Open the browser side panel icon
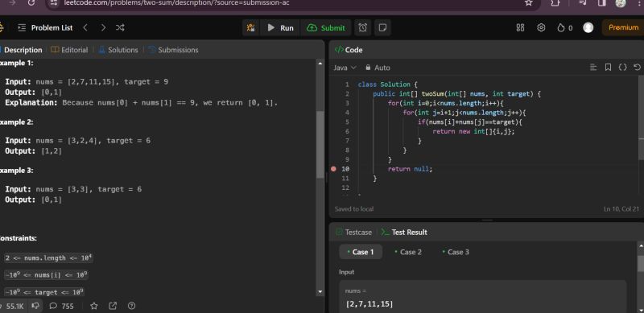The image size is (644, 313). point(601,3)
